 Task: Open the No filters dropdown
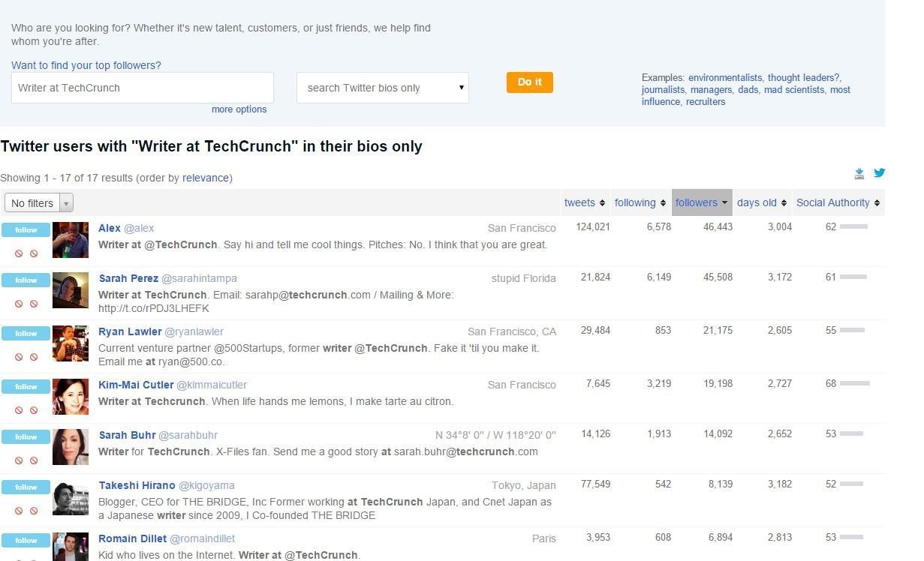coord(39,203)
